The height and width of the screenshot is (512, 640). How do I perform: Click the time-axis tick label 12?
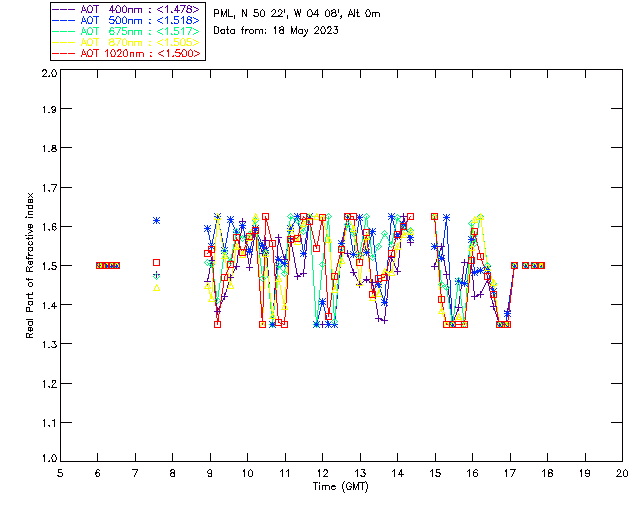[x=322, y=473]
